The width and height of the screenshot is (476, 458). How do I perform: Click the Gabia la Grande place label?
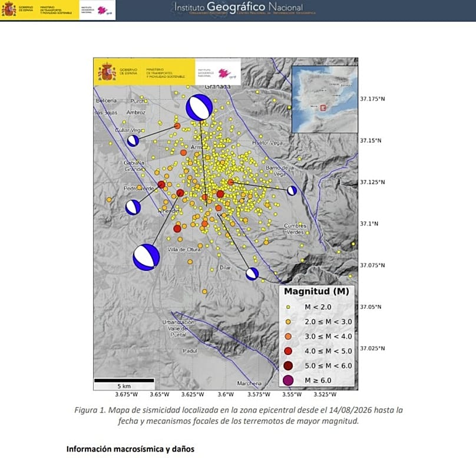click(134, 166)
